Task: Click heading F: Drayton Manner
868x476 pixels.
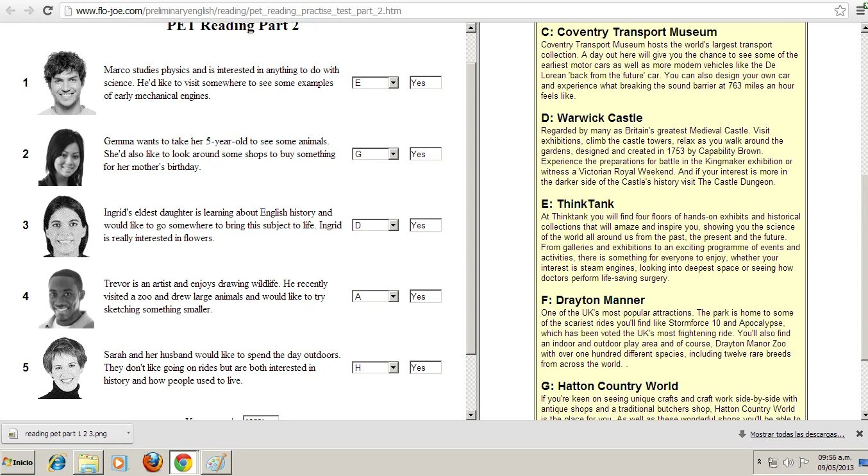Action: coord(593,300)
